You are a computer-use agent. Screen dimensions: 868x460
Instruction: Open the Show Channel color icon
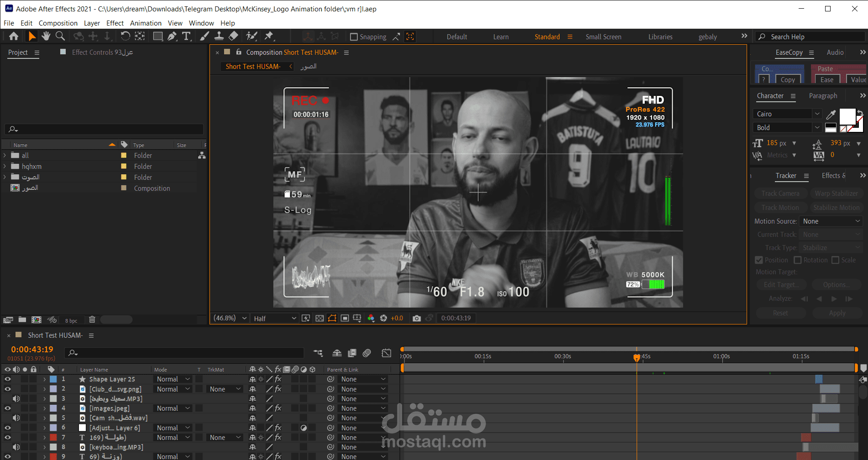371,318
